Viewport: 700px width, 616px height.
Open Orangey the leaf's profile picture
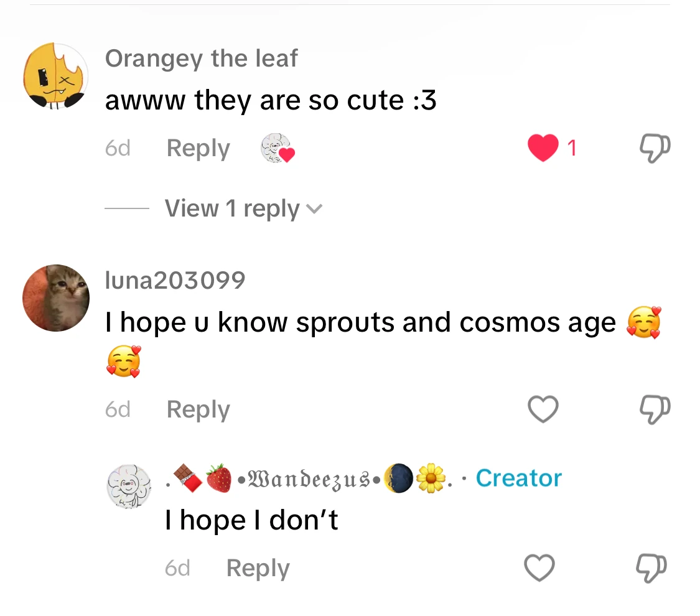point(55,75)
